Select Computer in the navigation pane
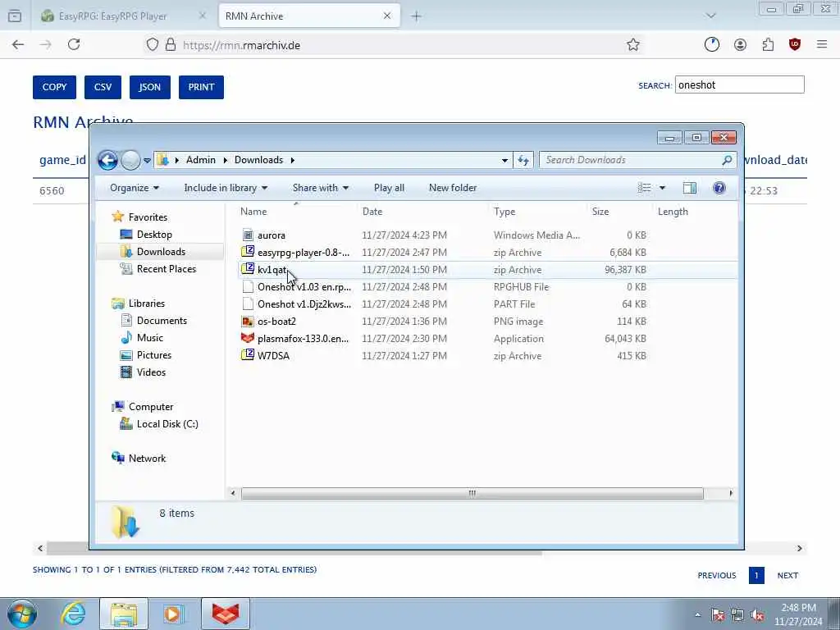The image size is (840, 630). pos(151,407)
